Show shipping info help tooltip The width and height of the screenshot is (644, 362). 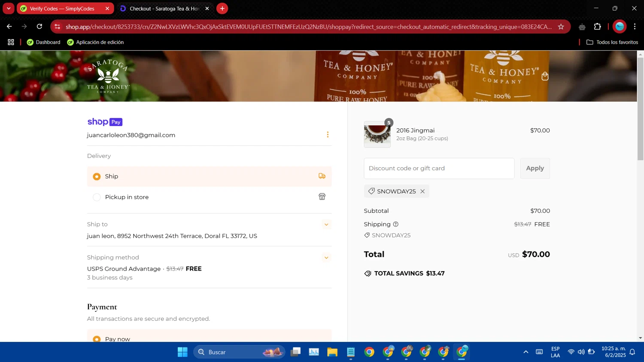(396, 224)
